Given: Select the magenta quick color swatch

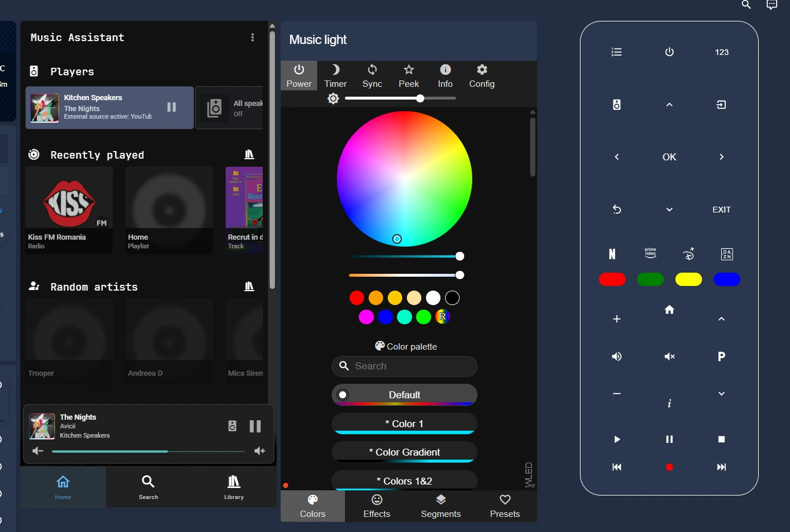Looking at the screenshot, I should coord(366,317).
